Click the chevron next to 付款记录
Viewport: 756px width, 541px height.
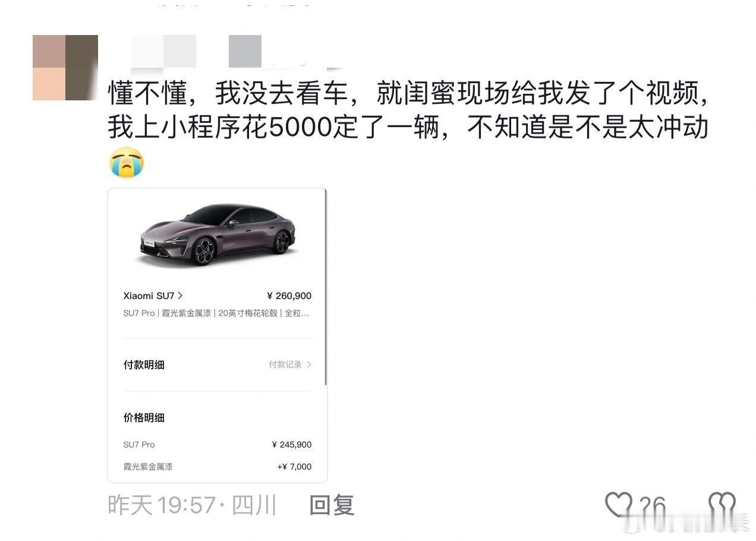tap(309, 365)
